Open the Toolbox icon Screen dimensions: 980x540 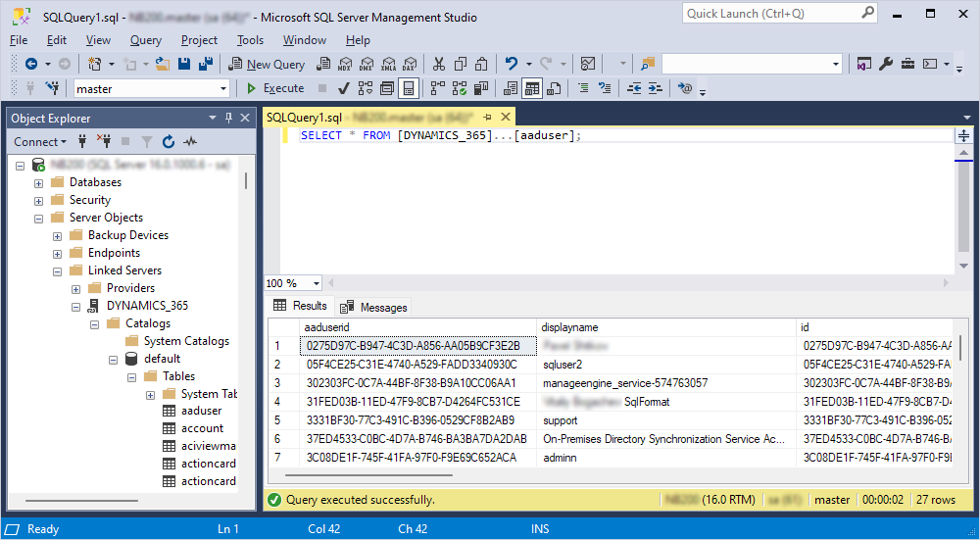pos(907,64)
